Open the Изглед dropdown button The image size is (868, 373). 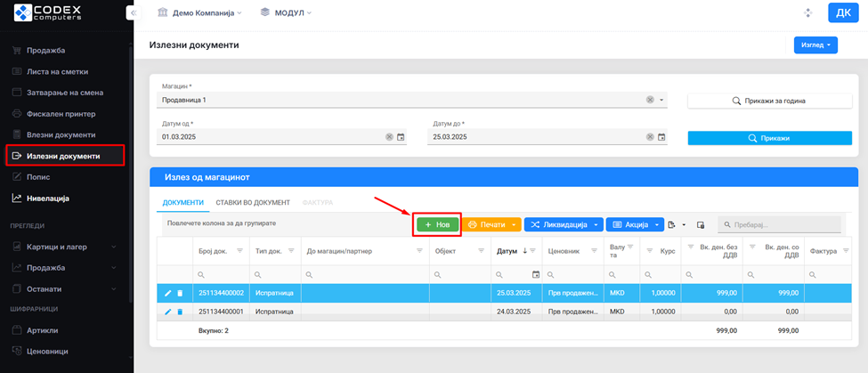pos(815,45)
